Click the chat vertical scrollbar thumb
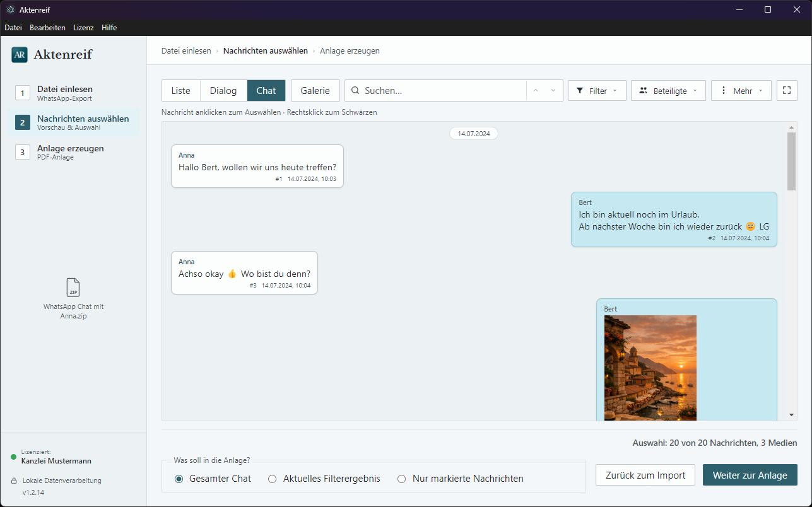Viewport: 812px width, 507px height. click(x=791, y=161)
